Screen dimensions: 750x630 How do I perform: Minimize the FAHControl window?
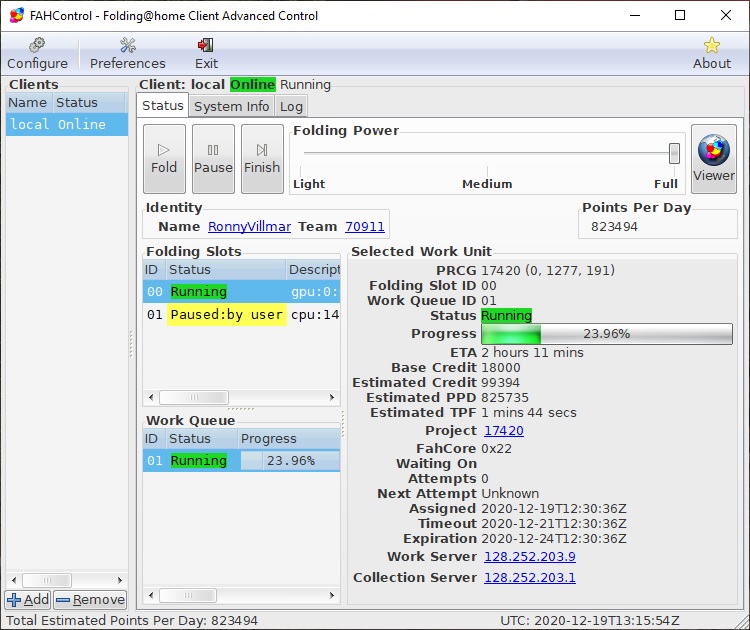tap(635, 15)
